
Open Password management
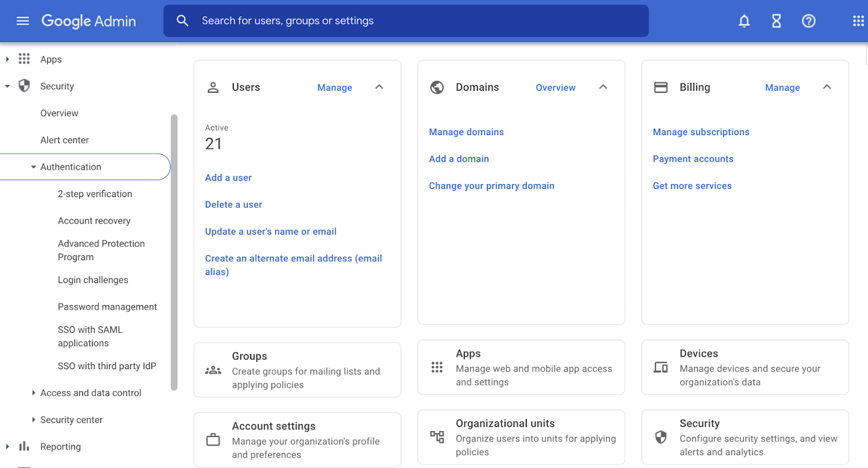pyautogui.click(x=107, y=307)
